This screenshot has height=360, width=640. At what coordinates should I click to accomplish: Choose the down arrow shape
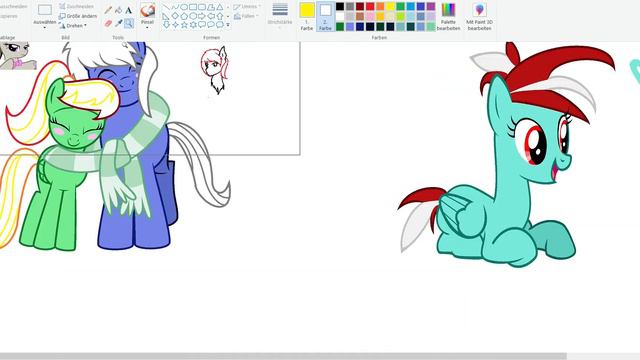click(166, 25)
